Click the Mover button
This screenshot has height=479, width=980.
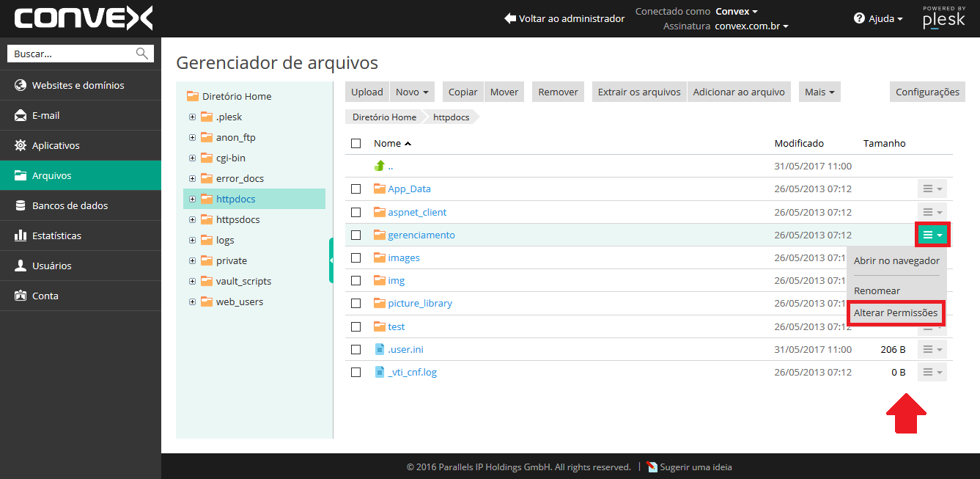504,92
